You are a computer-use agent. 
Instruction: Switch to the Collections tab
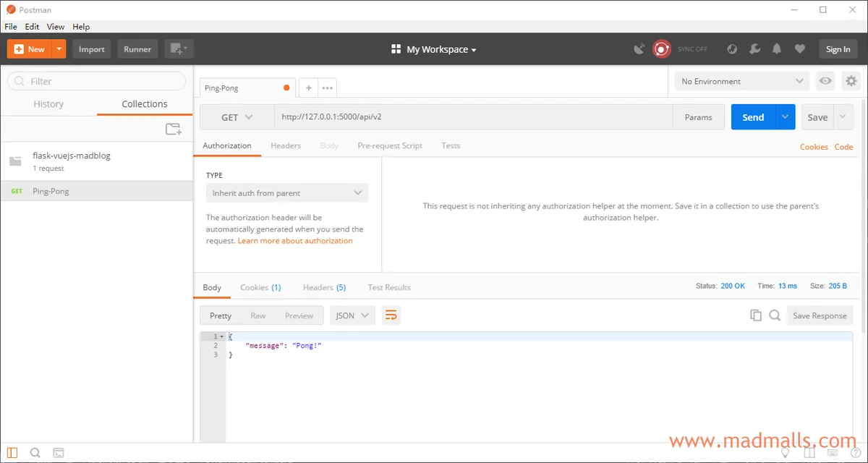click(x=145, y=104)
